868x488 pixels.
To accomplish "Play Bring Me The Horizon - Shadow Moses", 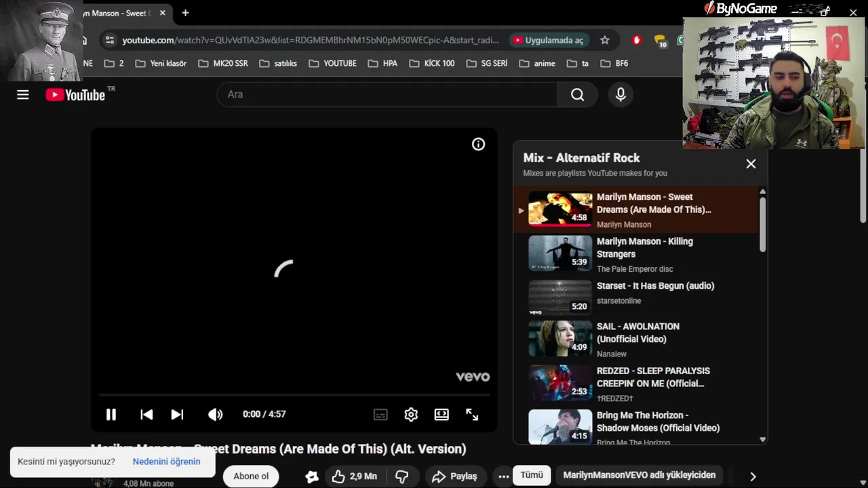I will click(635, 427).
